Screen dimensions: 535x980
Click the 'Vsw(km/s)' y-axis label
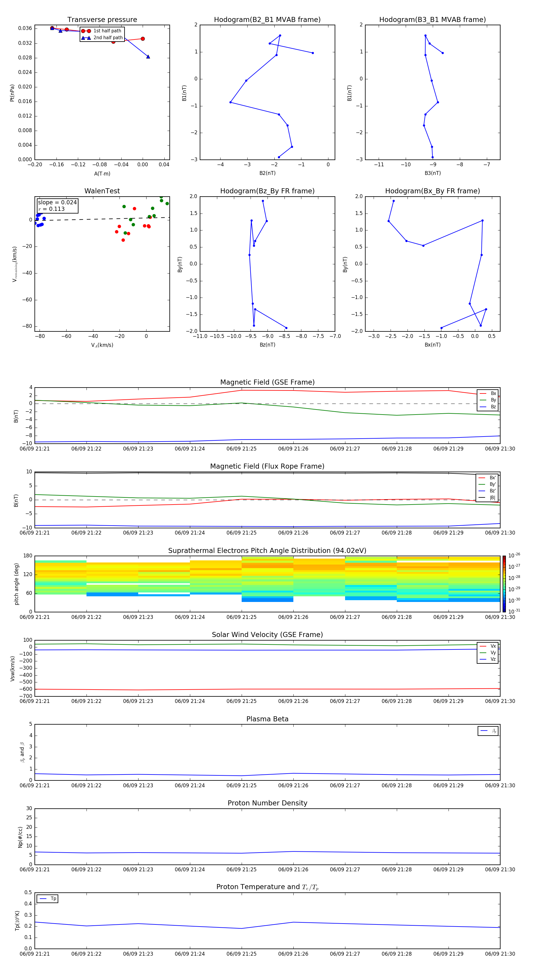tap(12, 668)
